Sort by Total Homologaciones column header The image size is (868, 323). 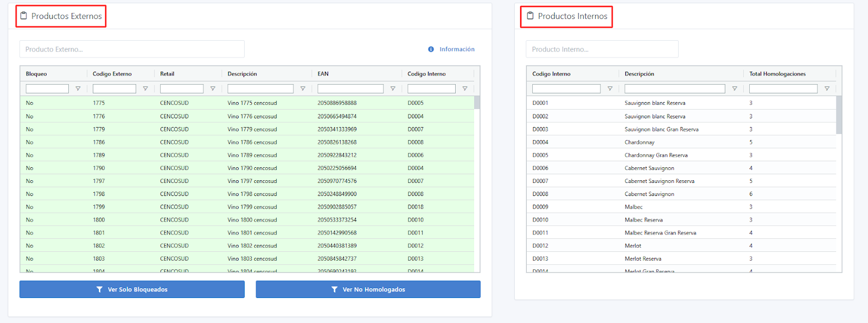(x=777, y=74)
